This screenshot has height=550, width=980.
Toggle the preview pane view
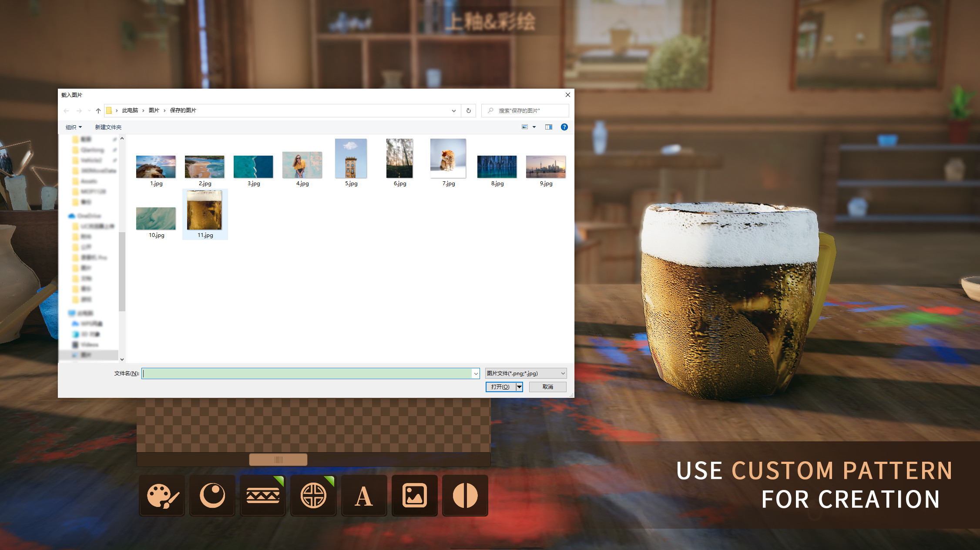548,127
